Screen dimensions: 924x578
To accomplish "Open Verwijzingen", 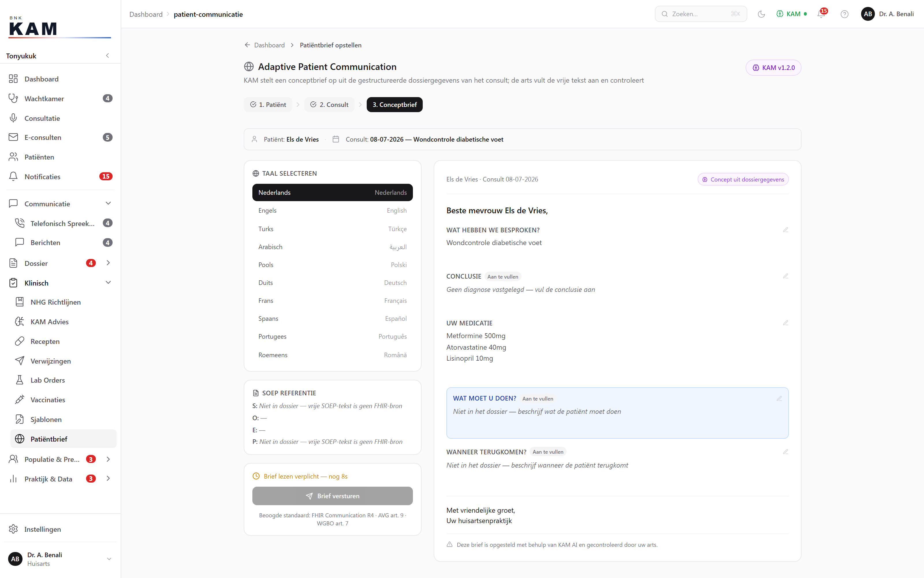I will click(64, 361).
